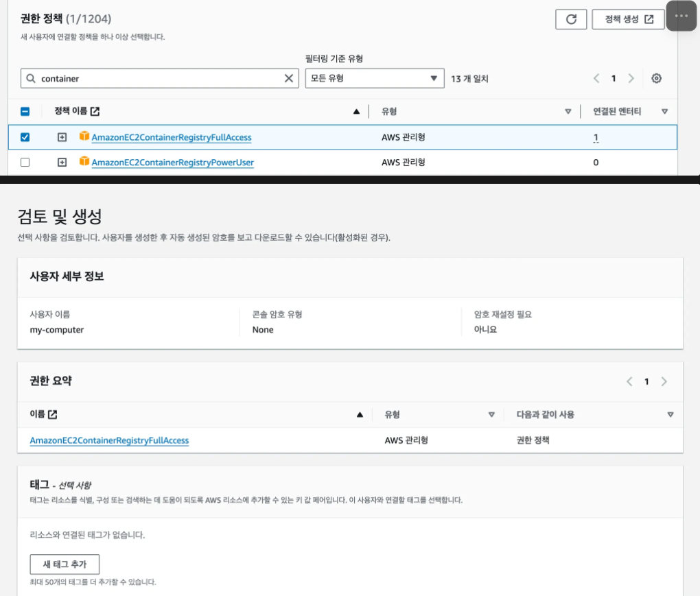Open AmazonEC2ContainerRegistryFullAccess link in 권한 요약
This screenshot has height=596, width=700.
coord(109,440)
